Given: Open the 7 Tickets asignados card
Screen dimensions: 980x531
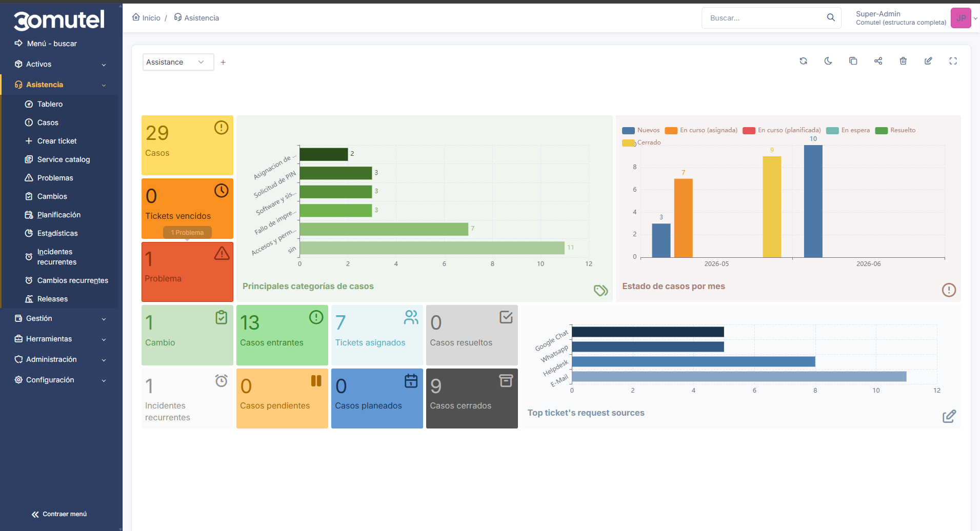Looking at the screenshot, I should [x=377, y=335].
